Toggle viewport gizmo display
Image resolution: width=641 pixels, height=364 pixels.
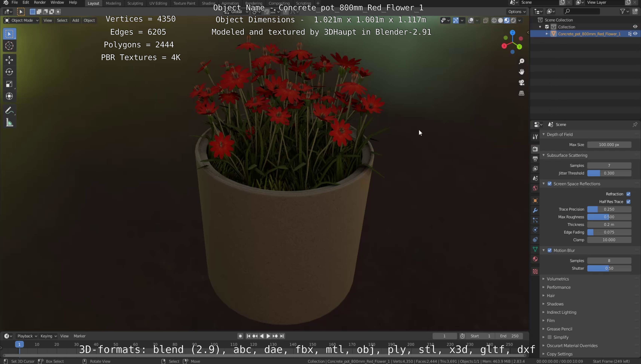pos(455,21)
